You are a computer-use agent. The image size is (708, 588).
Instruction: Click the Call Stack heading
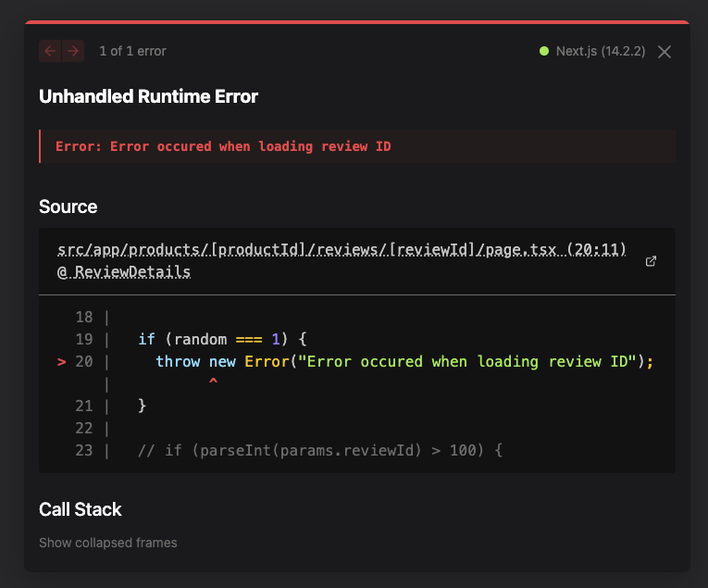81,509
